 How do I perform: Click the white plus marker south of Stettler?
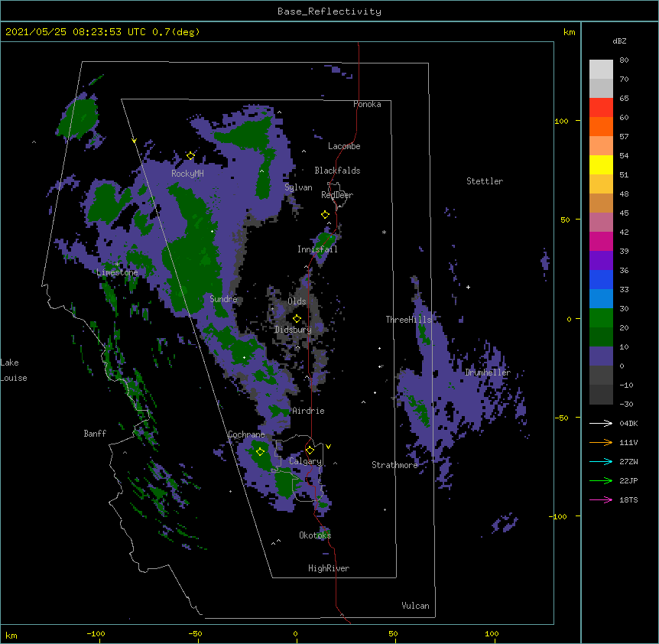(468, 287)
